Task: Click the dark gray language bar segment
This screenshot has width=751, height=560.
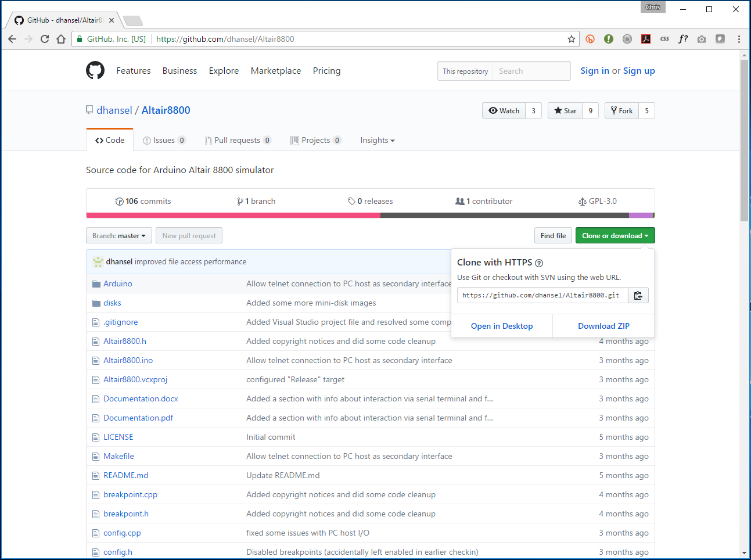Action: point(505,216)
